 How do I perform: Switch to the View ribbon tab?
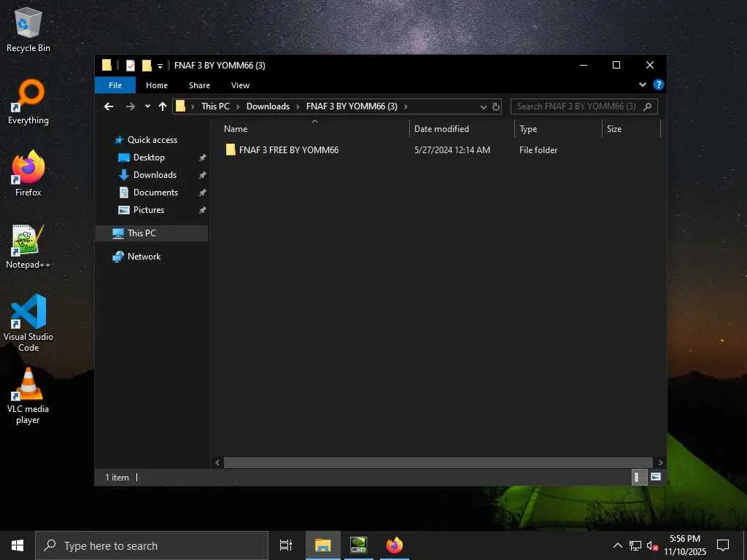[x=240, y=85]
